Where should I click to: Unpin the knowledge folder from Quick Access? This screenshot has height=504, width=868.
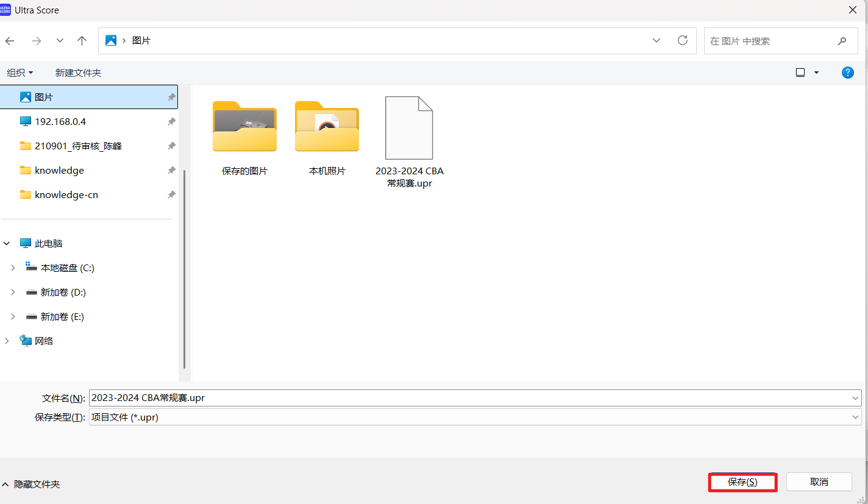[171, 170]
